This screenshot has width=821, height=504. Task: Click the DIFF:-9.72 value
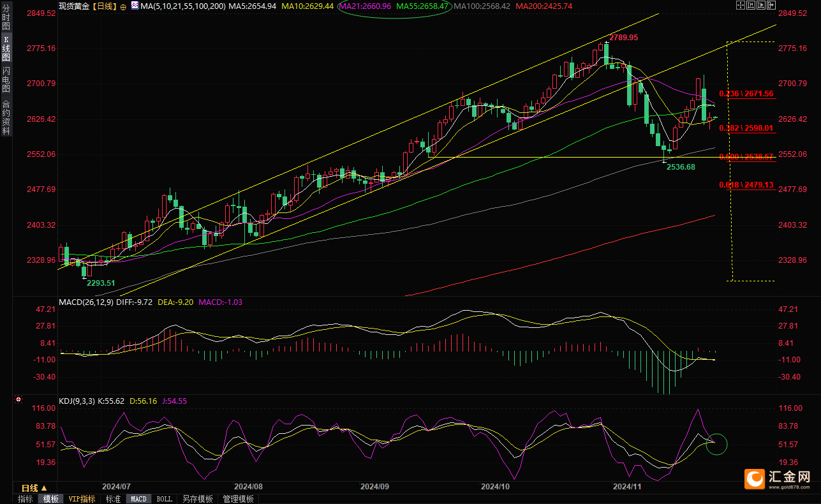point(135,302)
